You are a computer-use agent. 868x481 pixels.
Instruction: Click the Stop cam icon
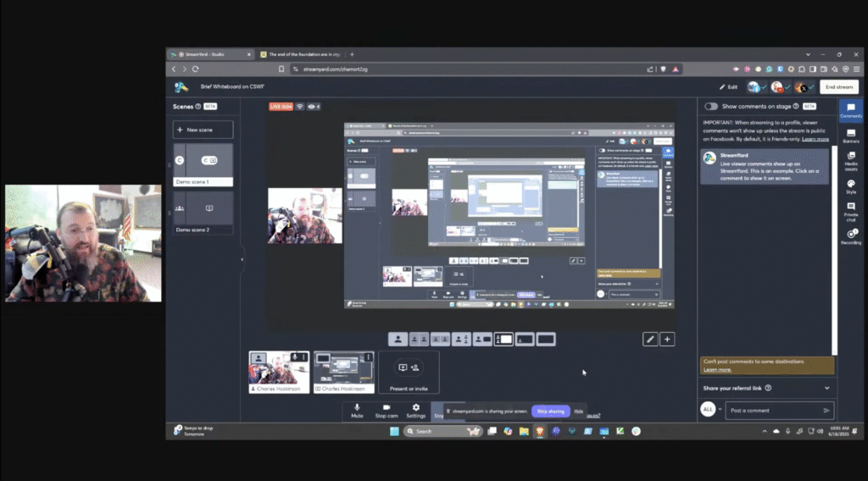coord(387,411)
